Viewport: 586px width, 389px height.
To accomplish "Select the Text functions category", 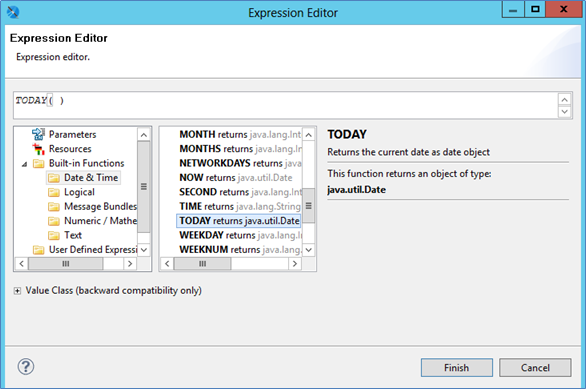I will click(73, 235).
